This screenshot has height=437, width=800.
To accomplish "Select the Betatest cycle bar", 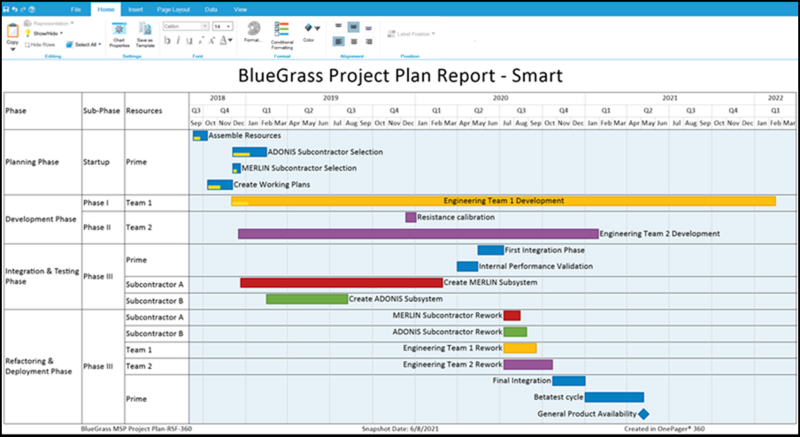I will click(x=614, y=397).
